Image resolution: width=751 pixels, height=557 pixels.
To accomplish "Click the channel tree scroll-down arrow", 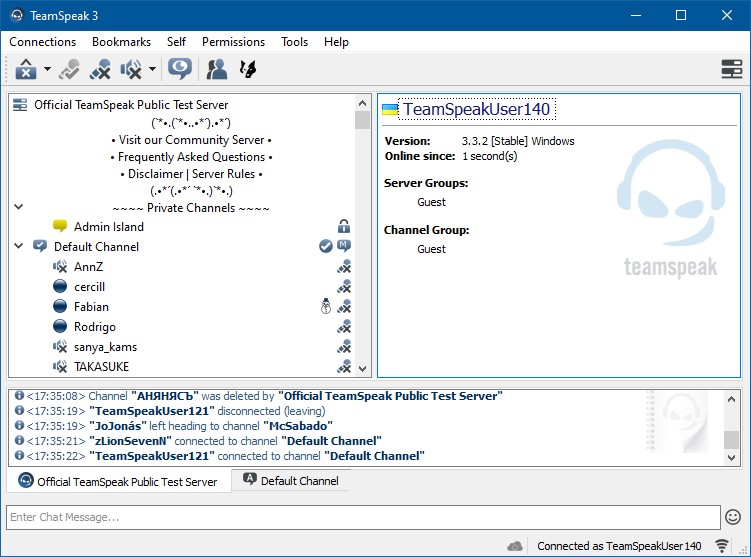I will pyautogui.click(x=363, y=369).
